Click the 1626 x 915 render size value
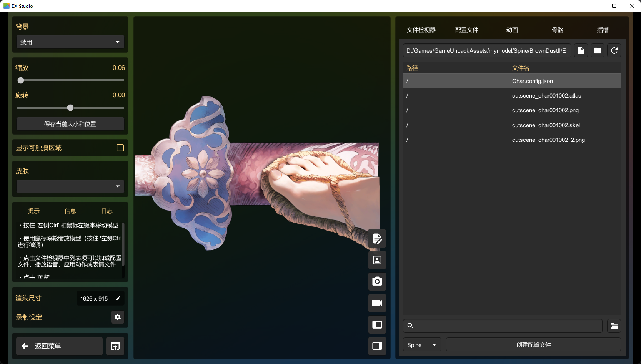Image resolution: width=641 pixels, height=364 pixels. (94, 299)
